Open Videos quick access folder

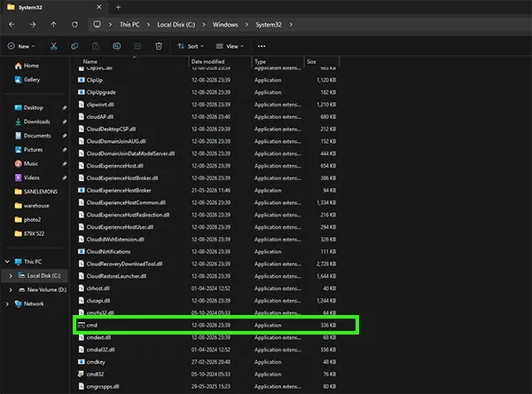click(x=27, y=177)
